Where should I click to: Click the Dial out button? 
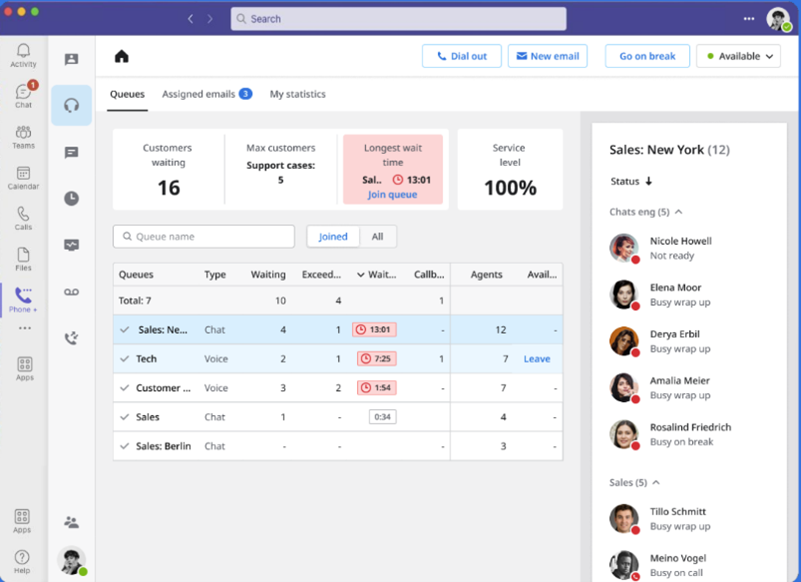tap(461, 56)
